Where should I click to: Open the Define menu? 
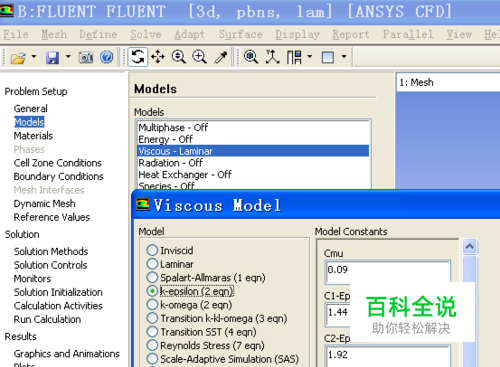coord(98,34)
